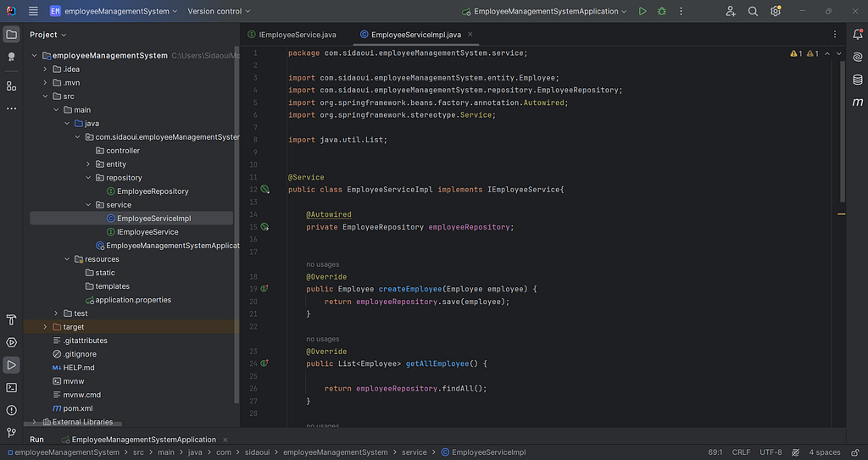Collapse the repository package
The height and width of the screenshot is (460, 868).
coord(88,178)
